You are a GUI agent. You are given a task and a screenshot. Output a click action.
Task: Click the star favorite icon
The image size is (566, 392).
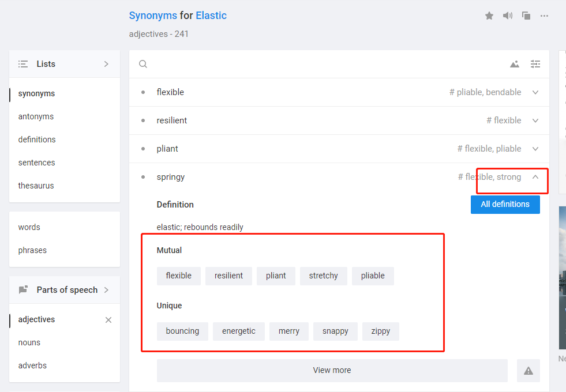(x=489, y=16)
